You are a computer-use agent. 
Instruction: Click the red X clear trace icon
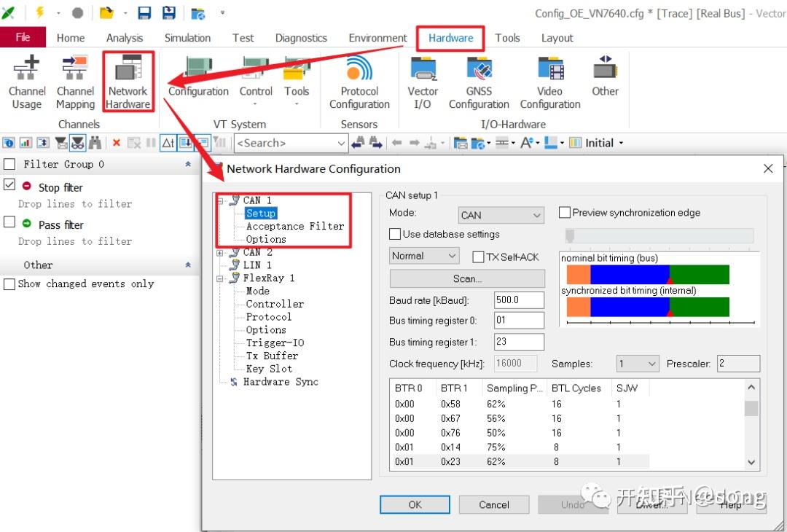click(117, 143)
